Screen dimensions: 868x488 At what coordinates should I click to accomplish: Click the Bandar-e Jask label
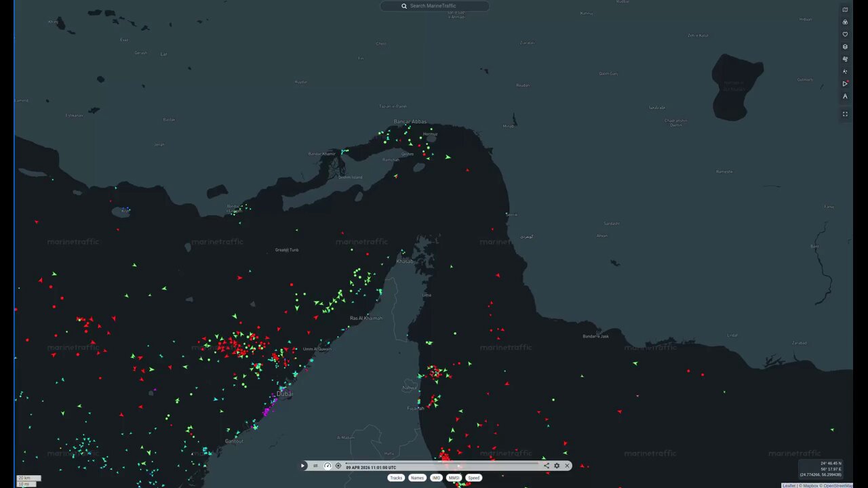[596, 336]
